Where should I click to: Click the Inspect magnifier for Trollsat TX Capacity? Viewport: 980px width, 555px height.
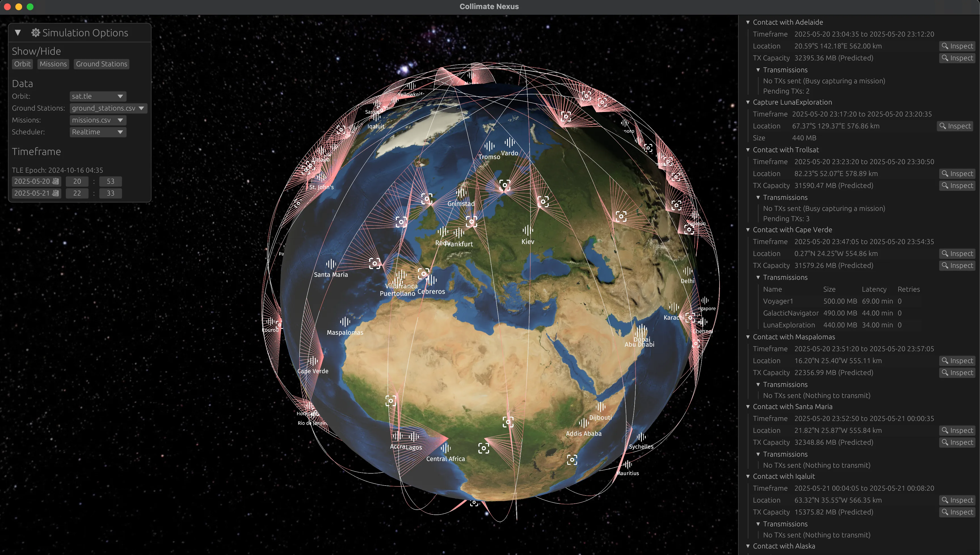(x=957, y=186)
